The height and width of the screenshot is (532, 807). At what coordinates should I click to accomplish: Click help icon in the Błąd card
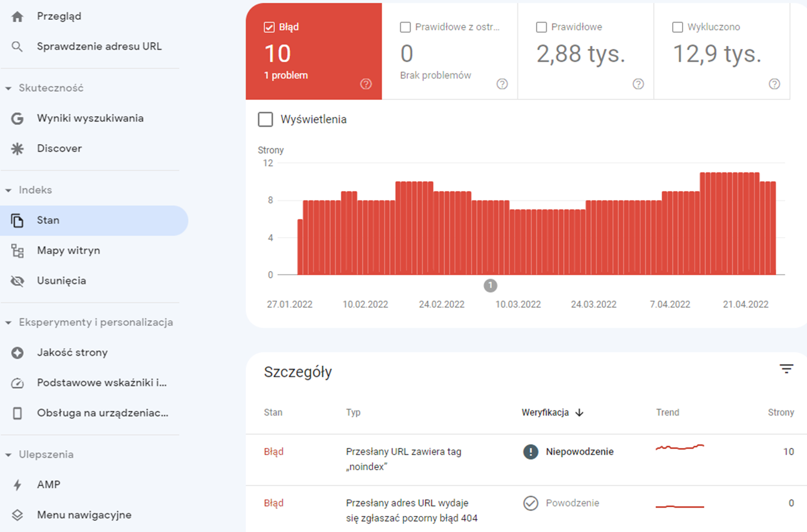366,84
